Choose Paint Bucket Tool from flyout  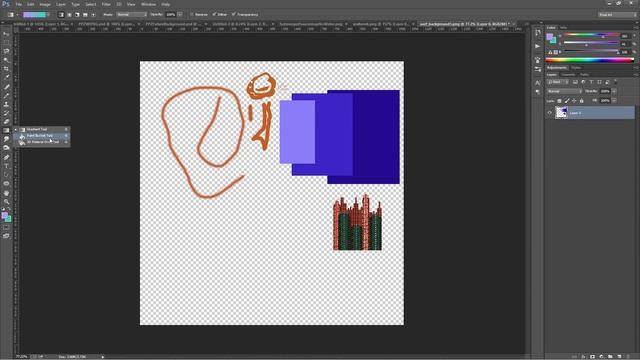tap(42, 136)
